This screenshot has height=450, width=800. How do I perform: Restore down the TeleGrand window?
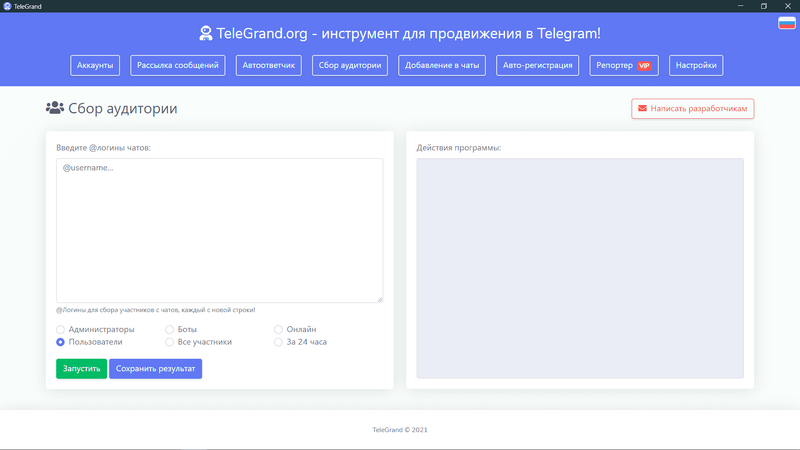(x=764, y=6)
